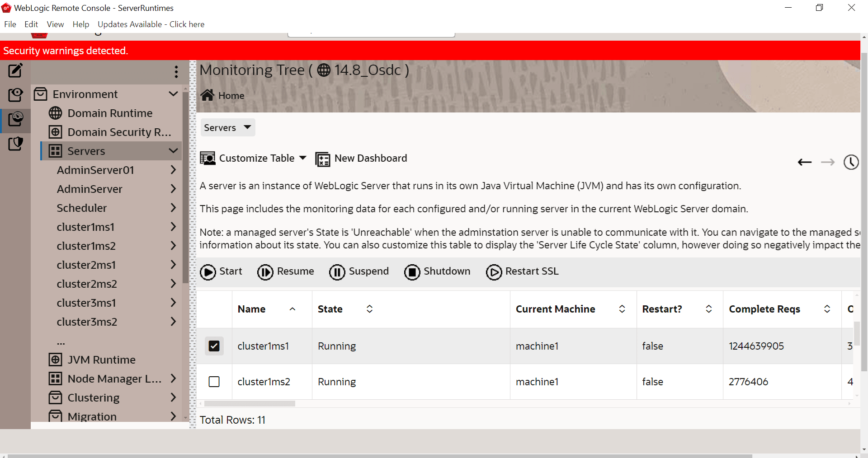
Task: Click the JVM Runtime icon
Action: coord(55,360)
